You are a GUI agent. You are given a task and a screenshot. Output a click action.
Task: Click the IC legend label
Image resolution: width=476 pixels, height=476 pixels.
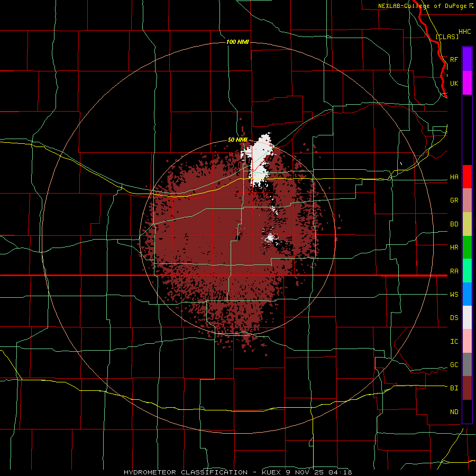pos(454,342)
